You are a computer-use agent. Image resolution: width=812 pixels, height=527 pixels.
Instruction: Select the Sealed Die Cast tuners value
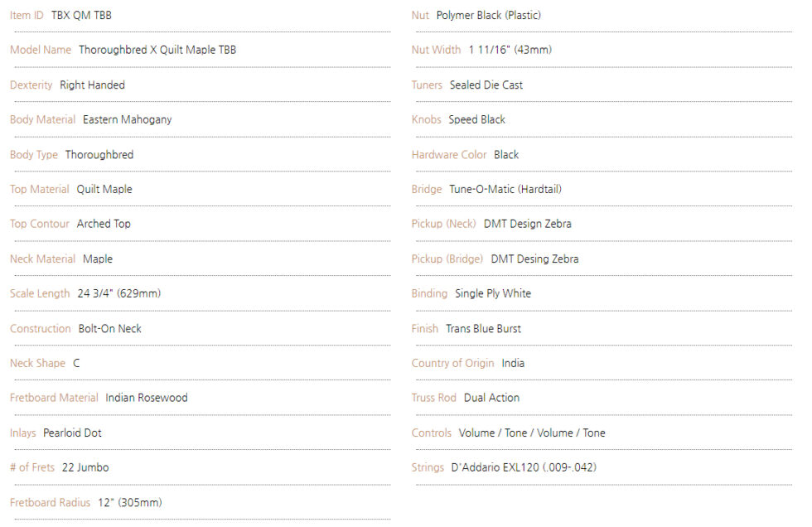486,85
